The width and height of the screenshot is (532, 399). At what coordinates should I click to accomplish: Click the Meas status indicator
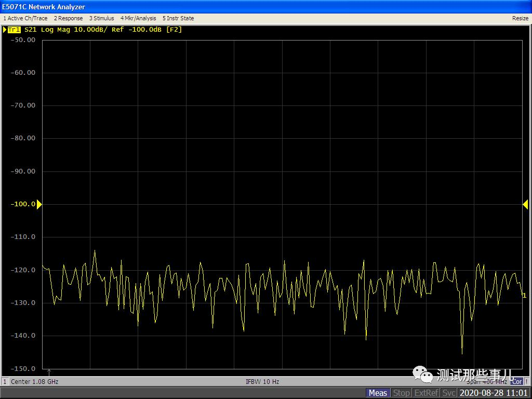tap(378, 393)
